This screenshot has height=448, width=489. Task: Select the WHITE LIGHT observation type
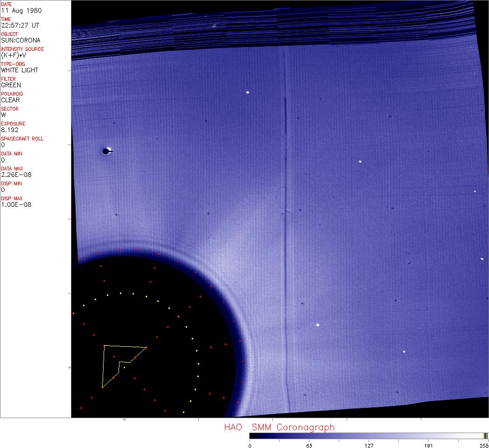tap(20, 70)
